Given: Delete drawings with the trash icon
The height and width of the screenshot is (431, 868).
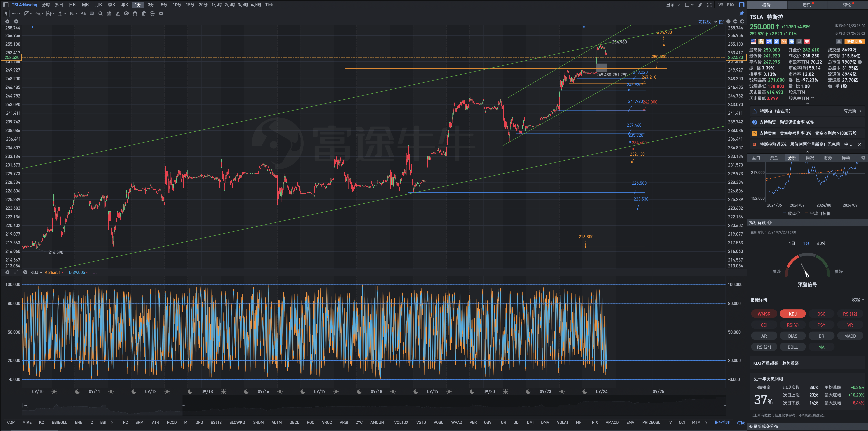Looking at the screenshot, I should (x=144, y=13).
